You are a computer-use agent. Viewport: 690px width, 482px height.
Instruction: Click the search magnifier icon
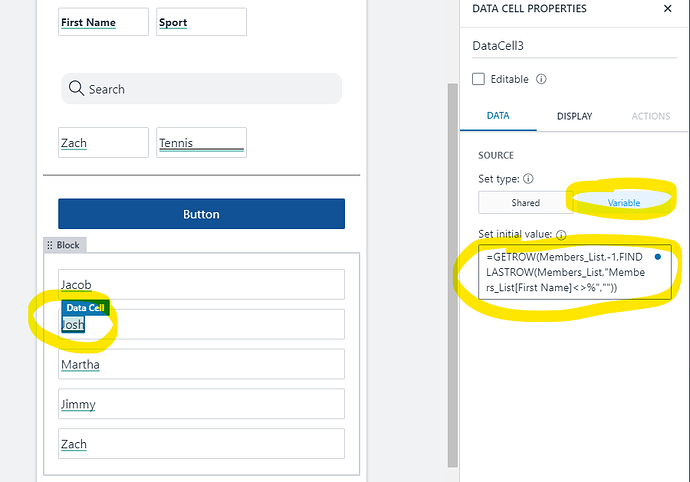(76, 89)
